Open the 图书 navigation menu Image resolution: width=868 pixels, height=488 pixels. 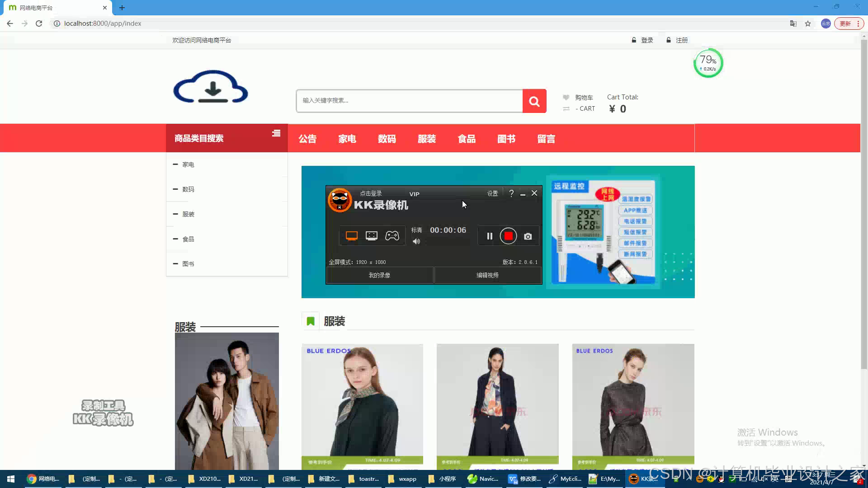(x=506, y=139)
